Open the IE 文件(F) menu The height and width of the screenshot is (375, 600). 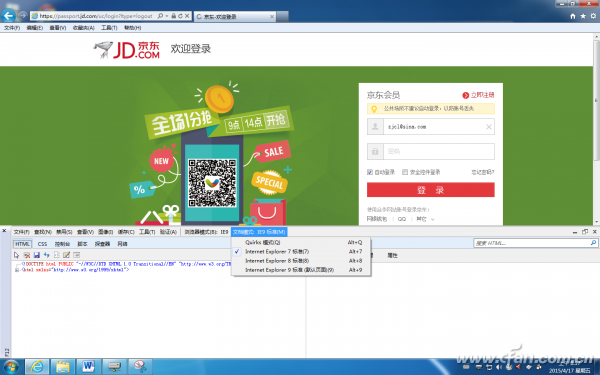12,28
